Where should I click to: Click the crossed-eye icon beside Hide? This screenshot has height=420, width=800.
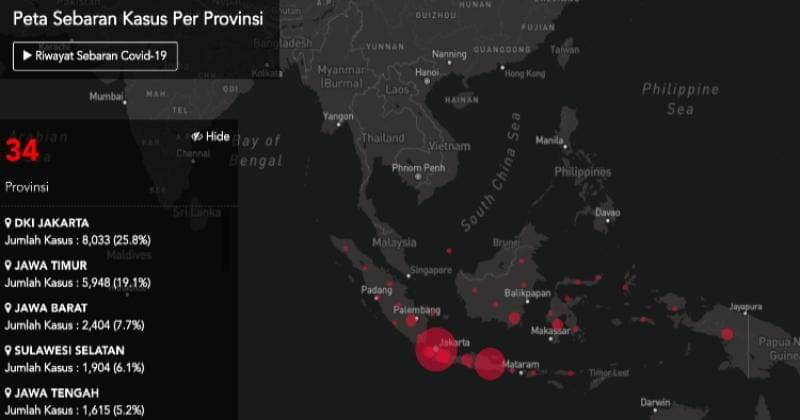tap(197, 136)
